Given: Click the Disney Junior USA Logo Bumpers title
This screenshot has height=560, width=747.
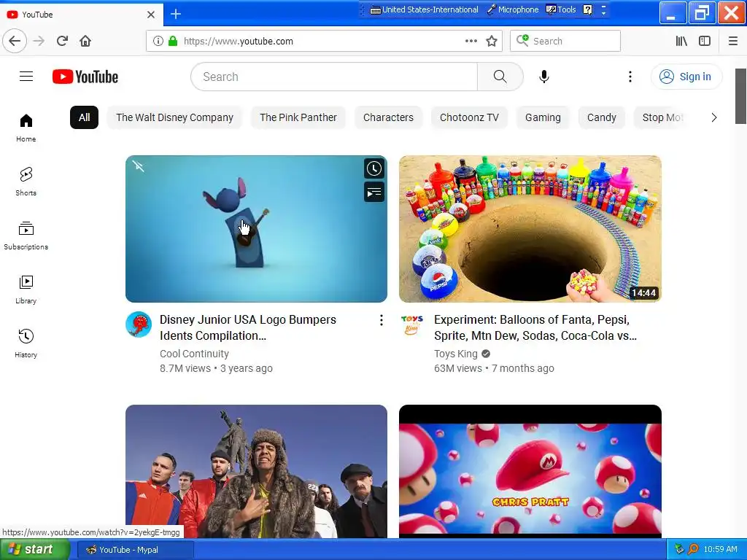Looking at the screenshot, I should click(x=248, y=327).
